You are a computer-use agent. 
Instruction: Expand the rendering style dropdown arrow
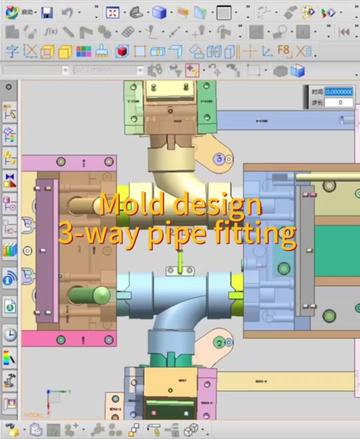[171, 13]
